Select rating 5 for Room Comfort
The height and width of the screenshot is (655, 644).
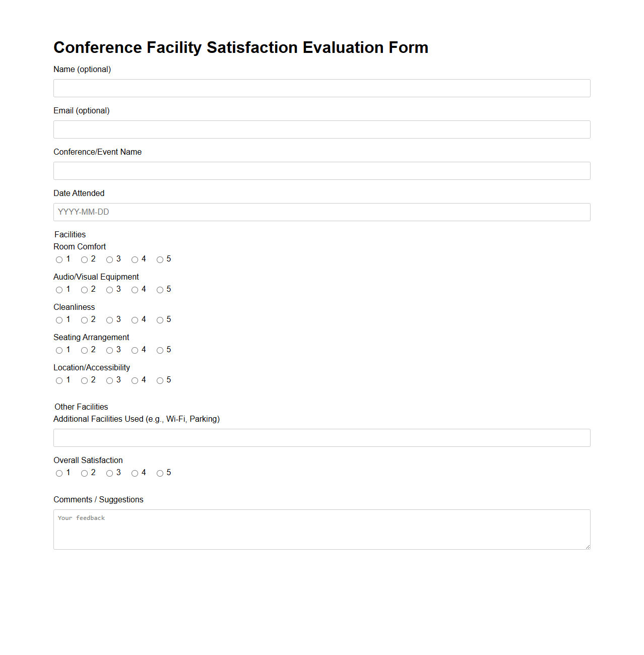160,259
